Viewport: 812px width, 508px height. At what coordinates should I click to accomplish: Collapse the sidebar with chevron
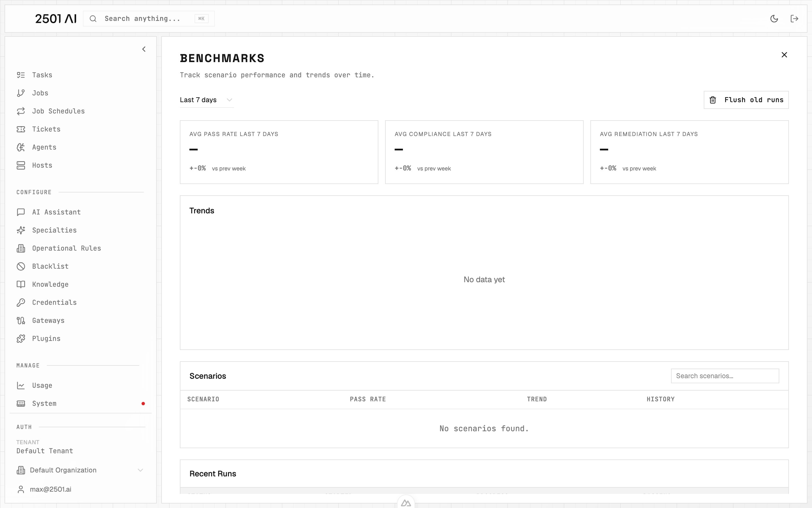(144, 49)
